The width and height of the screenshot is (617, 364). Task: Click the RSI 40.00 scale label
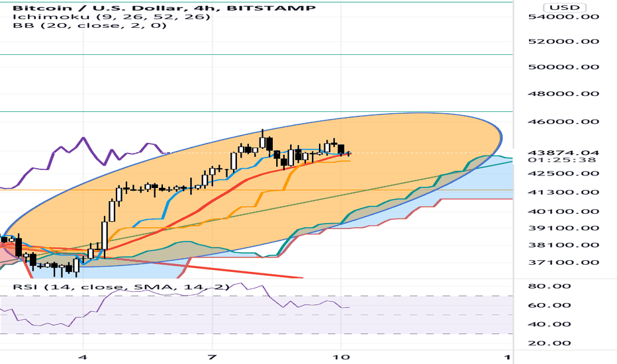(549, 324)
